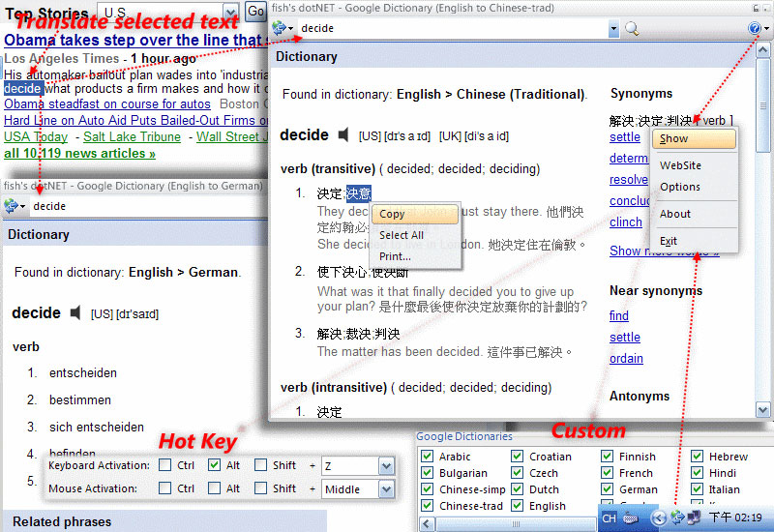Choose WebSite from the tray menu
This screenshot has width=774, height=532.
pos(694,165)
